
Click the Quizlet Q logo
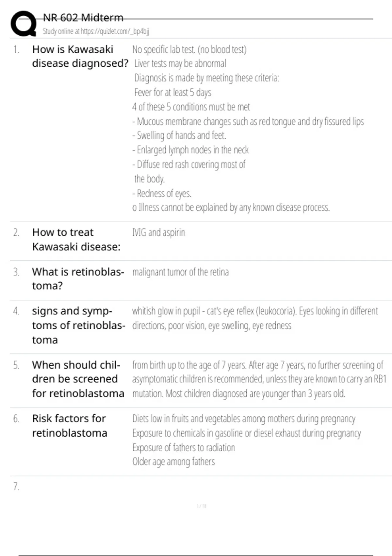[24, 24]
